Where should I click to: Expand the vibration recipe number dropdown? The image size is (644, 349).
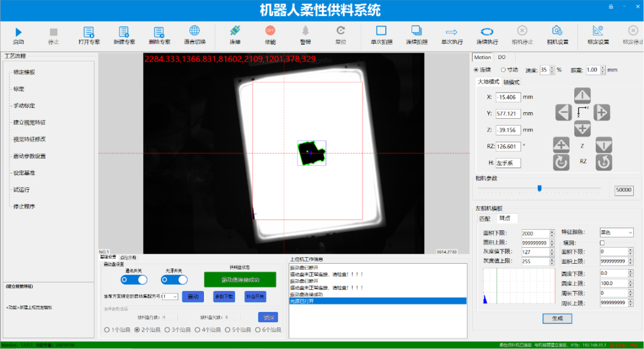(x=170, y=297)
